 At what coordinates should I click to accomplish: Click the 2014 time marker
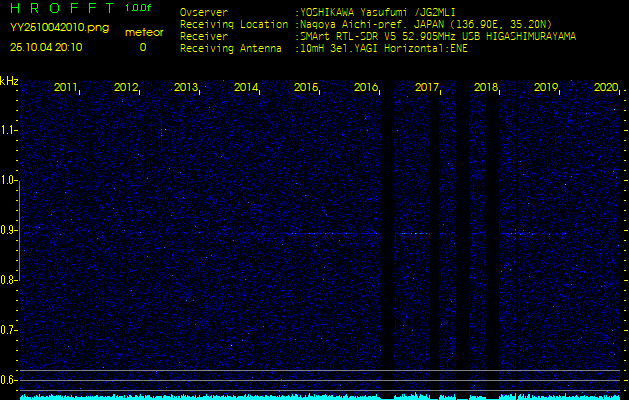point(246,87)
